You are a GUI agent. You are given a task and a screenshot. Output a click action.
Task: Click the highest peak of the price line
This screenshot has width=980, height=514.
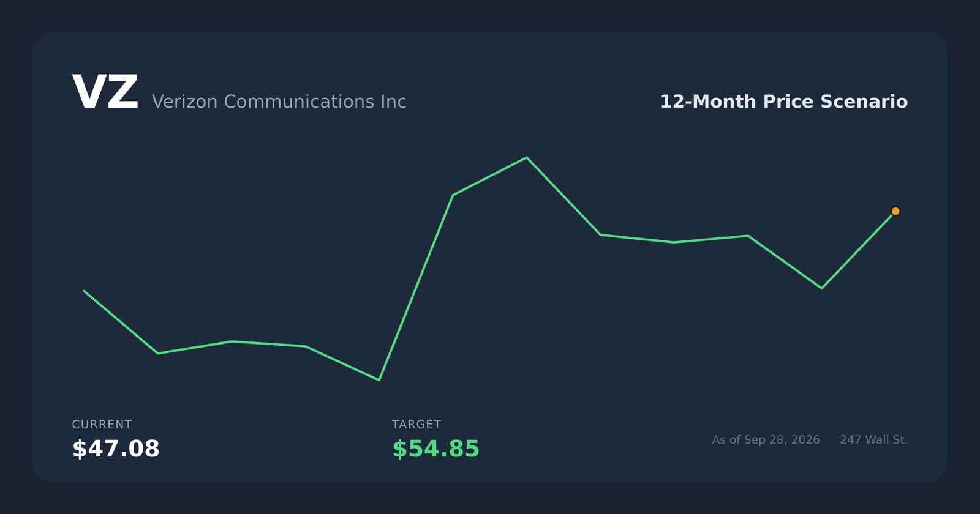pyautogui.click(x=526, y=158)
